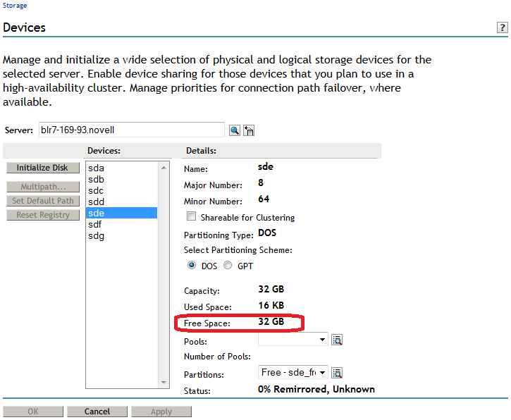The height and width of the screenshot is (420, 511).
Task: Click the help question mark icon
Action: coord(503,27)
